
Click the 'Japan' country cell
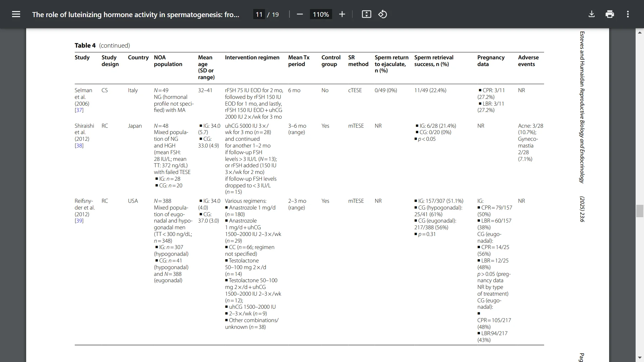coord(135,126)
